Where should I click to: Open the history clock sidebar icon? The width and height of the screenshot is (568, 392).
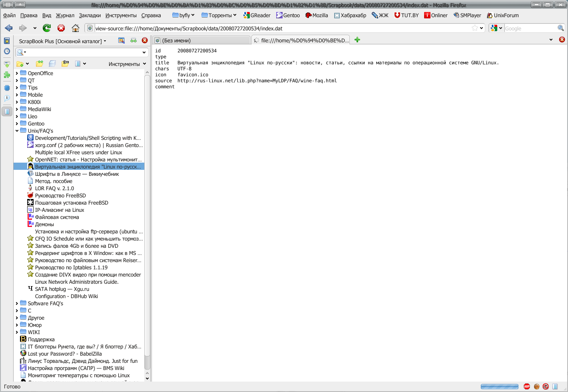point(7,51)
